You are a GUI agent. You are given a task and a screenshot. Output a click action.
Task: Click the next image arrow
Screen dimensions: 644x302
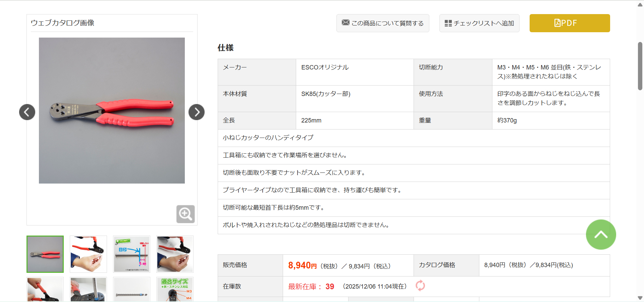click(197, 112)
